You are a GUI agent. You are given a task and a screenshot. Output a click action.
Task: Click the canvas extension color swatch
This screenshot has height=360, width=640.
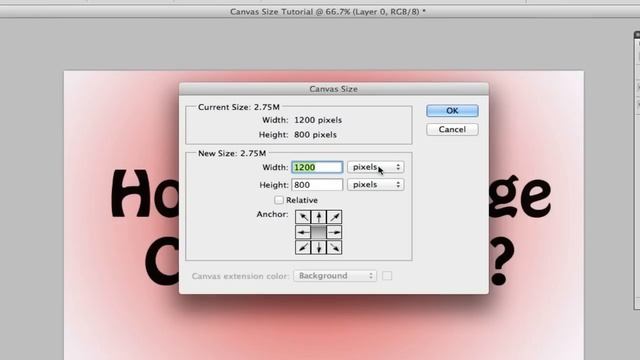(x=387, y=276)
